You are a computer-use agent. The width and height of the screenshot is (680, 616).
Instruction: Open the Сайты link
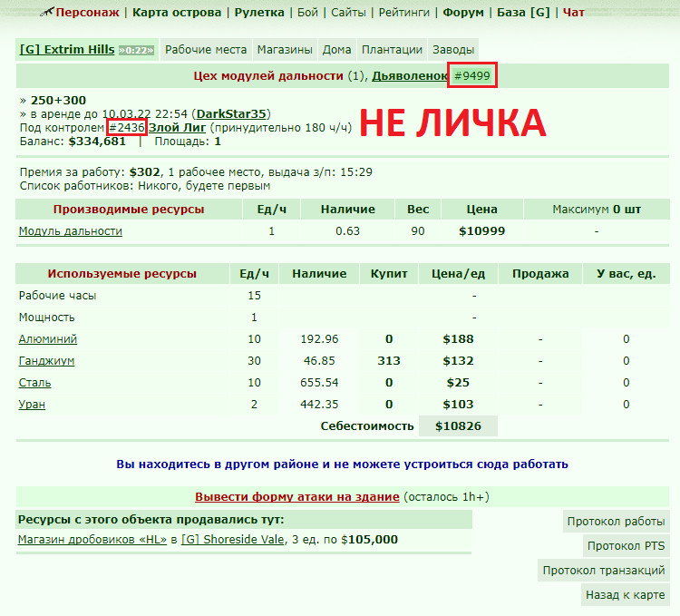click(x=348, y=13)
